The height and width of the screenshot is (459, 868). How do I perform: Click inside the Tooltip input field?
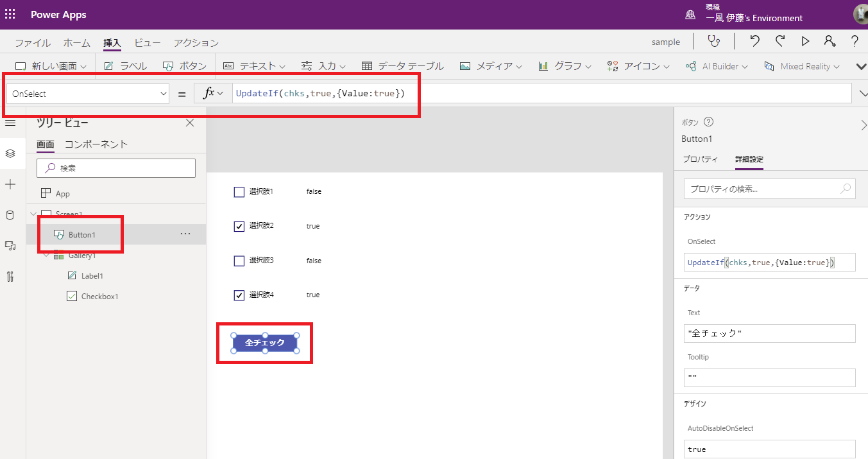pos(769,377)
